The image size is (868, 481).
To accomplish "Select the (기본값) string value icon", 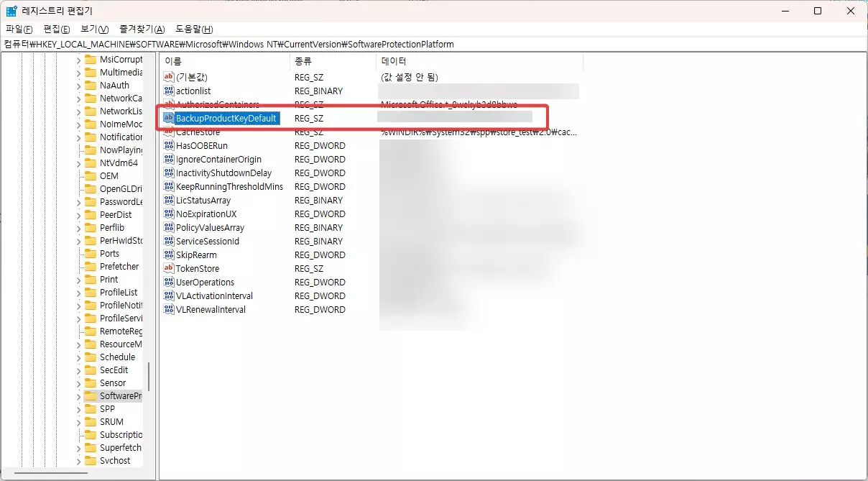I will (169, 77).
